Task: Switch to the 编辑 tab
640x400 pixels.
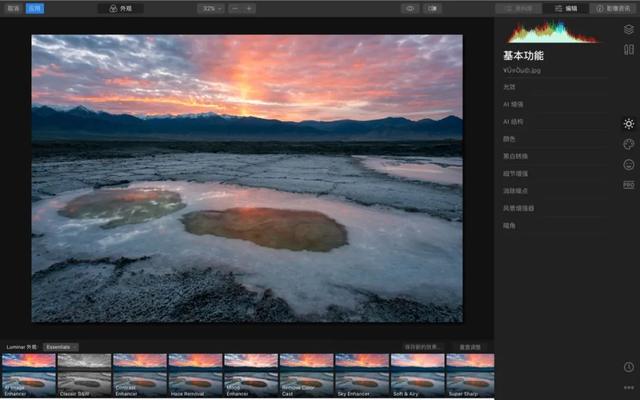Action: 566,8
